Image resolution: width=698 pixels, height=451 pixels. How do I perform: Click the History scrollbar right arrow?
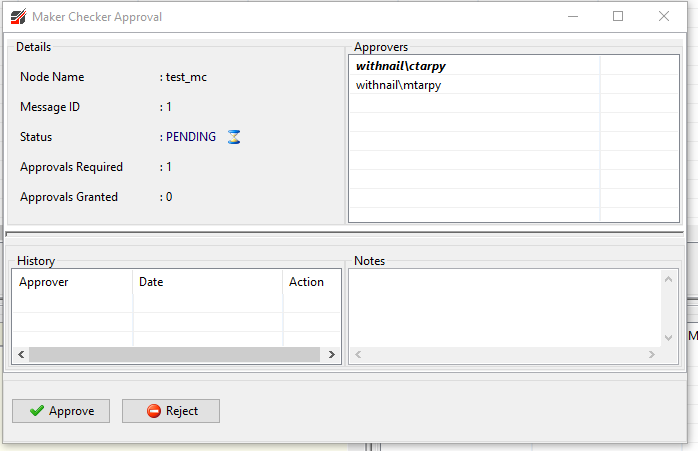330,354
